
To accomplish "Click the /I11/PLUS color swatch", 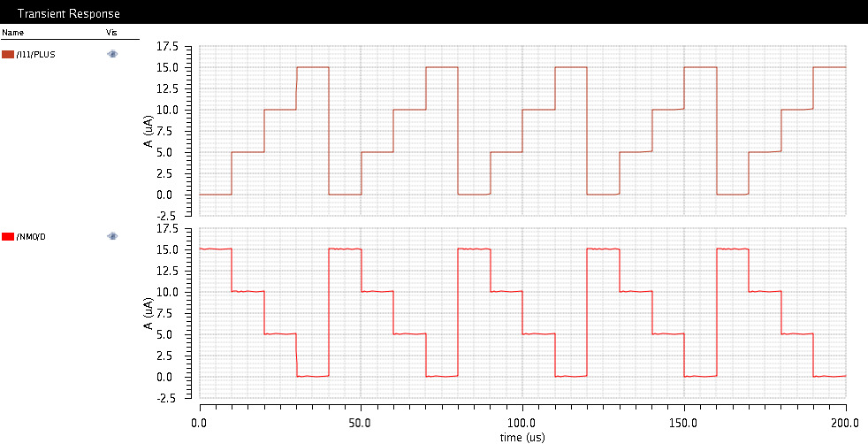I will [8, 55].
